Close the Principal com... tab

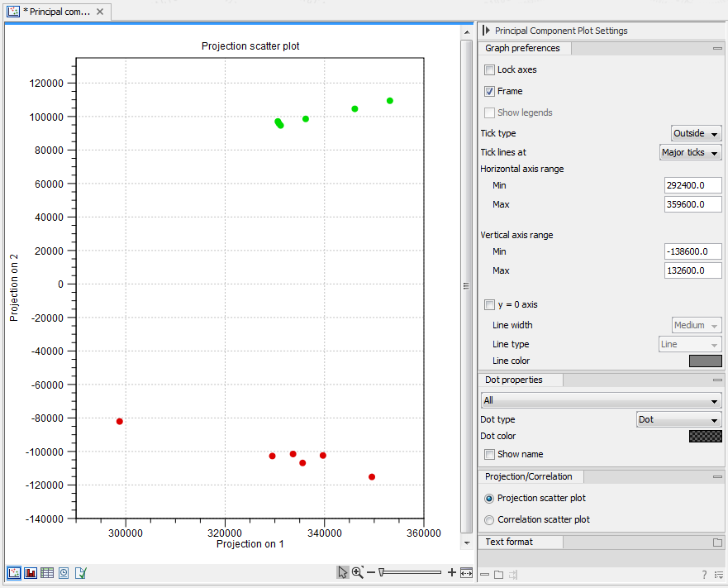click(x=101, y=12)
